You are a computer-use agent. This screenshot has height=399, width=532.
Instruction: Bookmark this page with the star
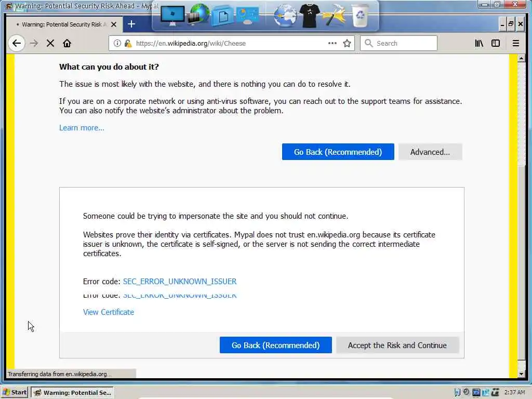tap(347, 43)
